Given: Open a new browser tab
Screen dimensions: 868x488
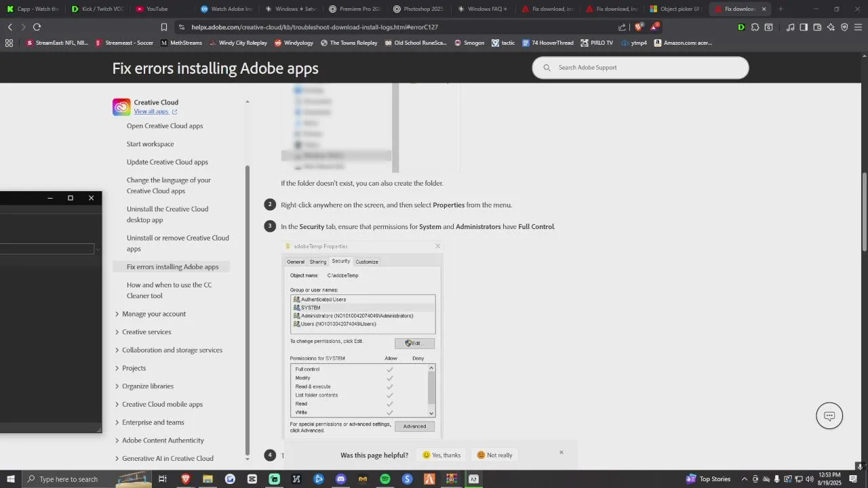Looking at the screenshot, I should (781, 9).
